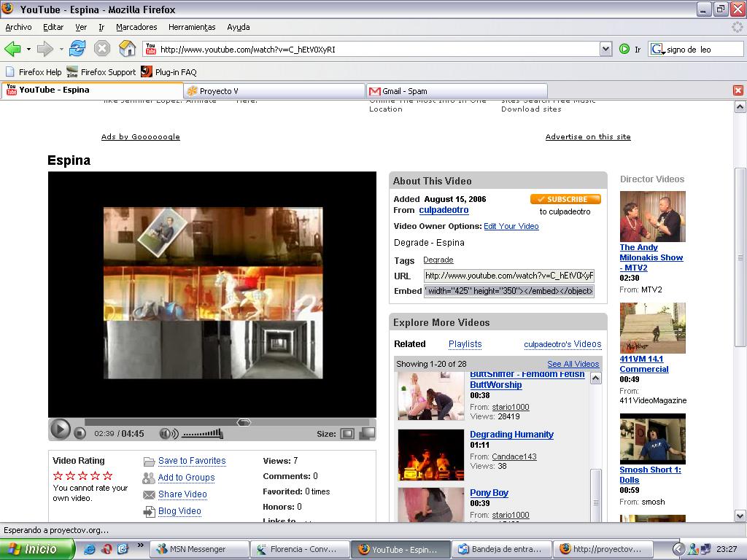
Task: Open the Pony Boy video link
Action: (489, 493)
